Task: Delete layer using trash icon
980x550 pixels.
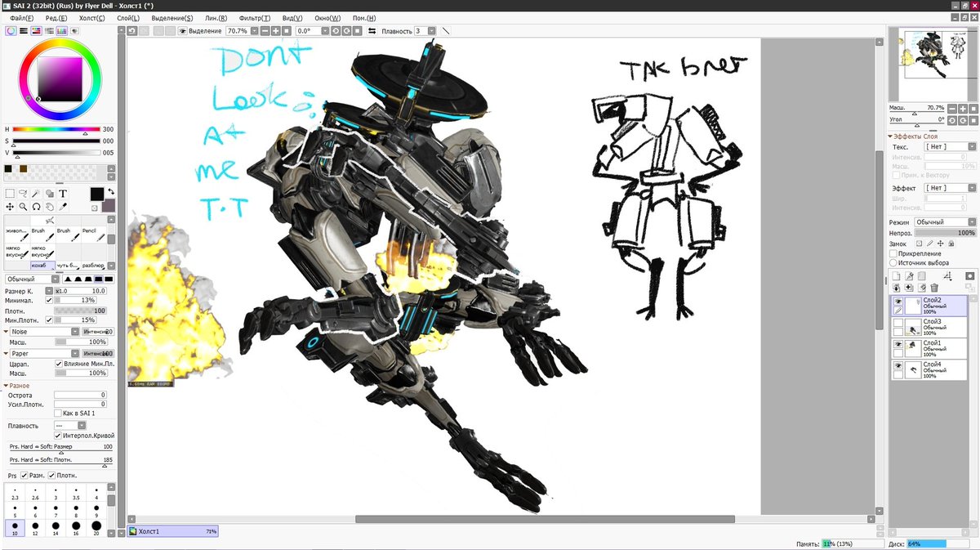Action: [934, 288]
